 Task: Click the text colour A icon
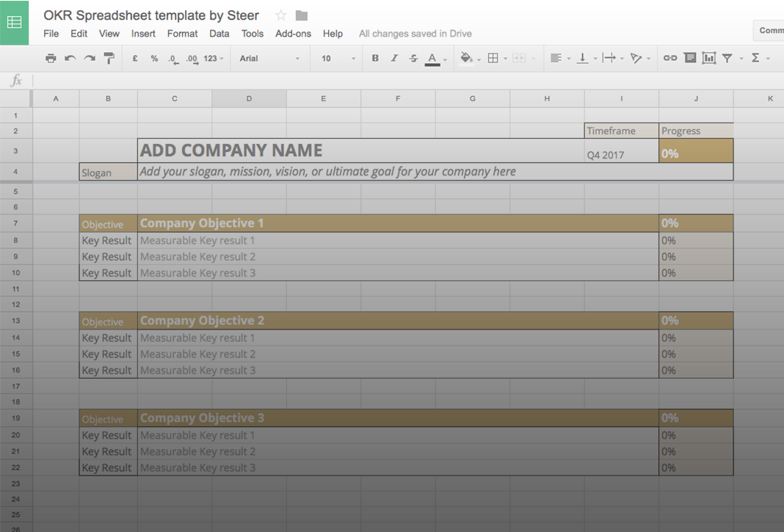432,59
